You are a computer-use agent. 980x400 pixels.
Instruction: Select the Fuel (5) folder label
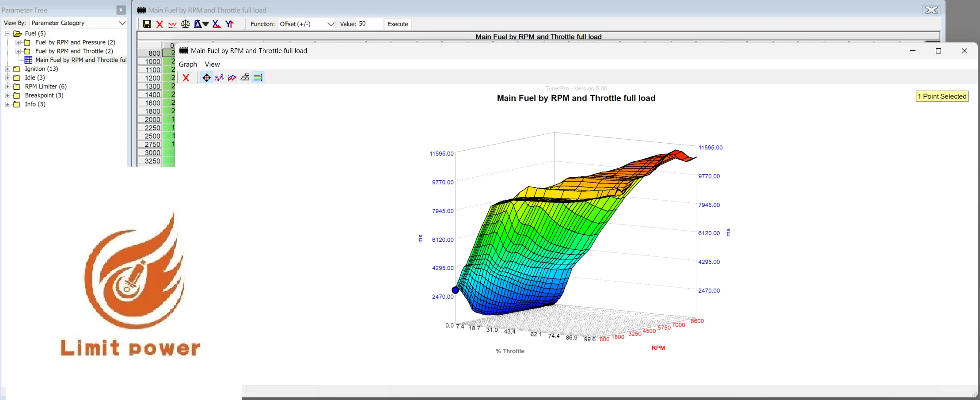coord(35,34)
